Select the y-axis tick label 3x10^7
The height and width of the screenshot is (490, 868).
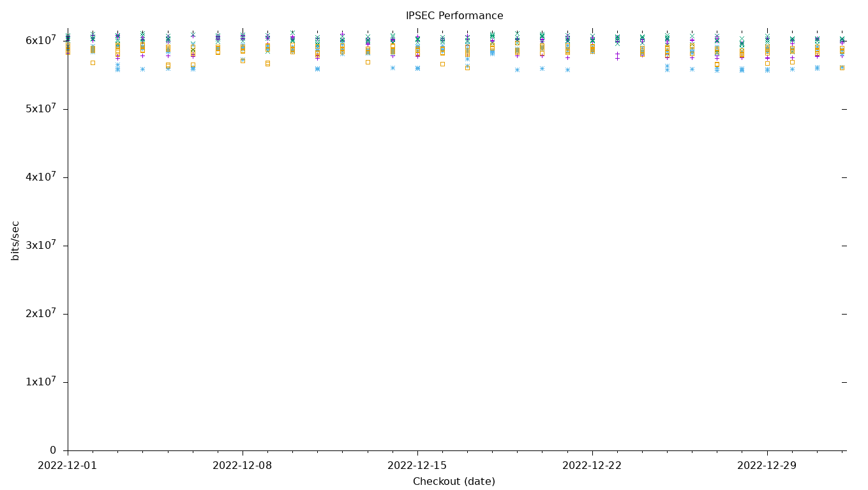[41, 245]
